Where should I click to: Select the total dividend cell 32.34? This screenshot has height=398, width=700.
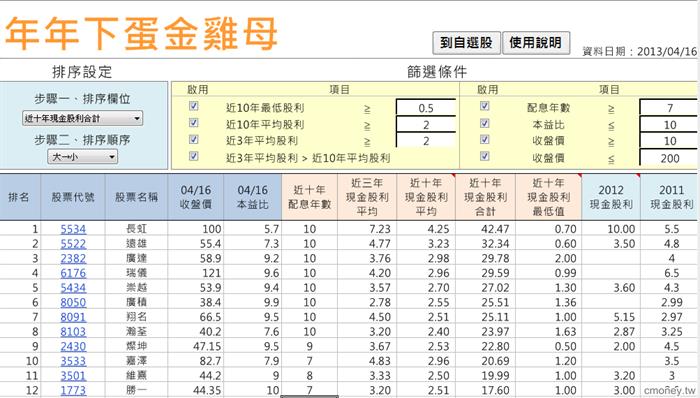point(485,244)
